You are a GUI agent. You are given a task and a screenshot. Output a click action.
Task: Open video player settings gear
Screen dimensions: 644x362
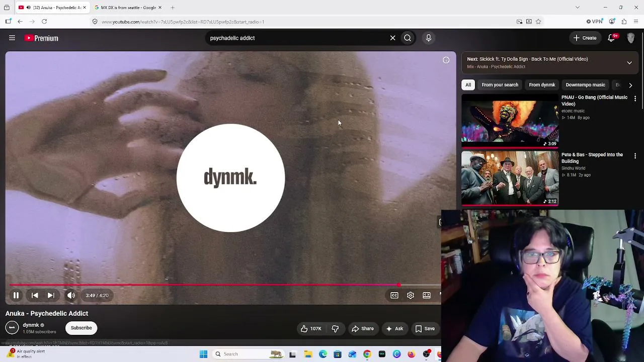point(411,296)
